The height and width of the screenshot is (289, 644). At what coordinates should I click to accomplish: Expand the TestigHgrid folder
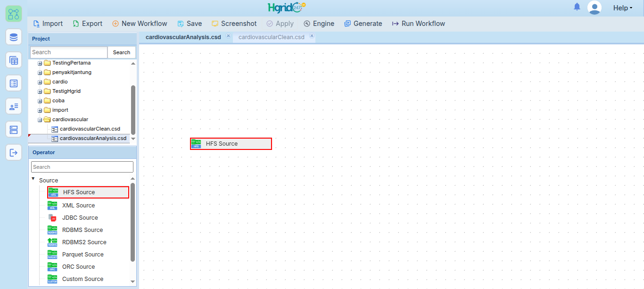pyautogui.click(x=40, y=91)
